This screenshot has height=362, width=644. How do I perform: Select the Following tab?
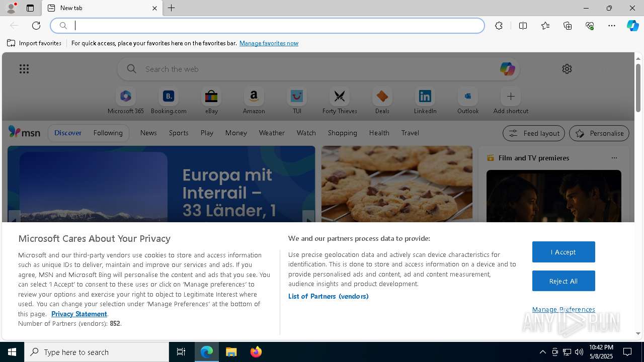coord(108,133)
